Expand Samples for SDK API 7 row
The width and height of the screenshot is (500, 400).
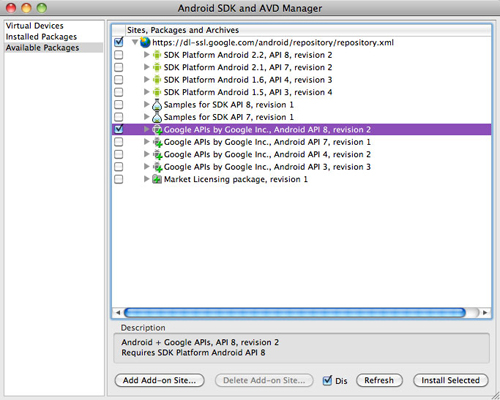click(146, 117)
